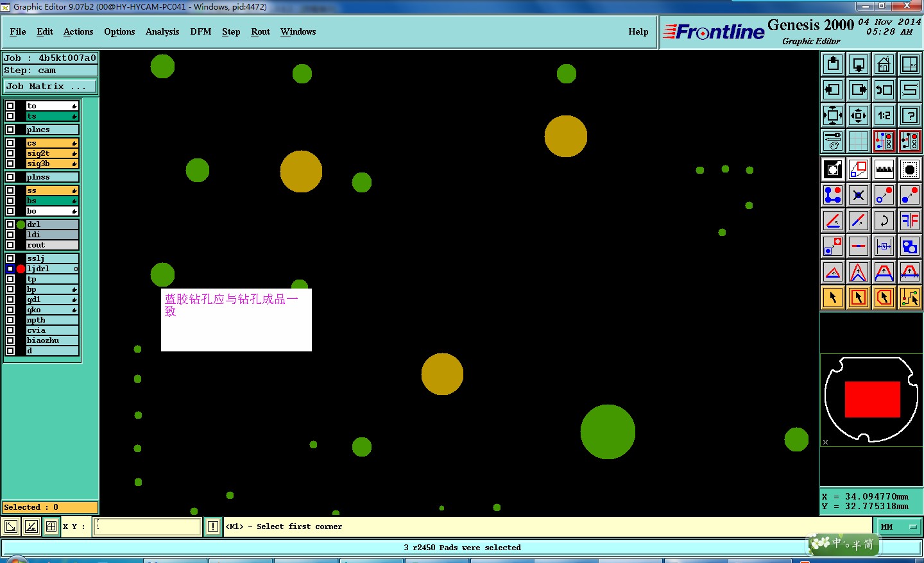Select the bo layer name

pos(52,211)
